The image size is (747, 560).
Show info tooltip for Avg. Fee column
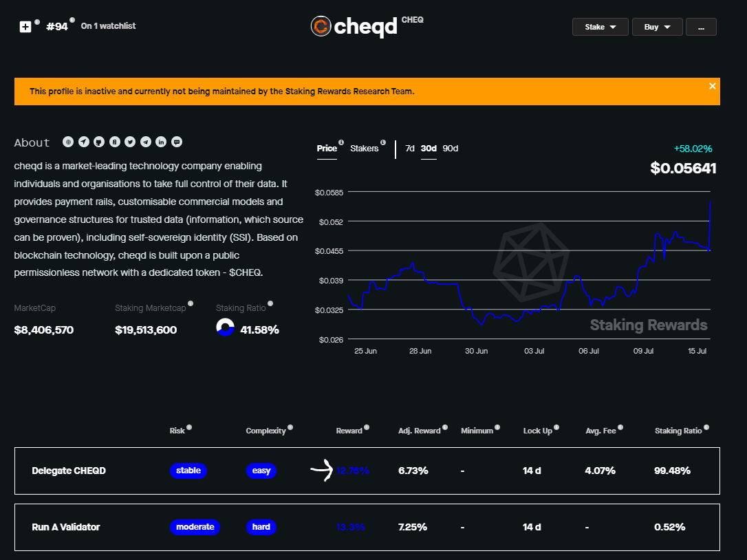coord(620,427)
